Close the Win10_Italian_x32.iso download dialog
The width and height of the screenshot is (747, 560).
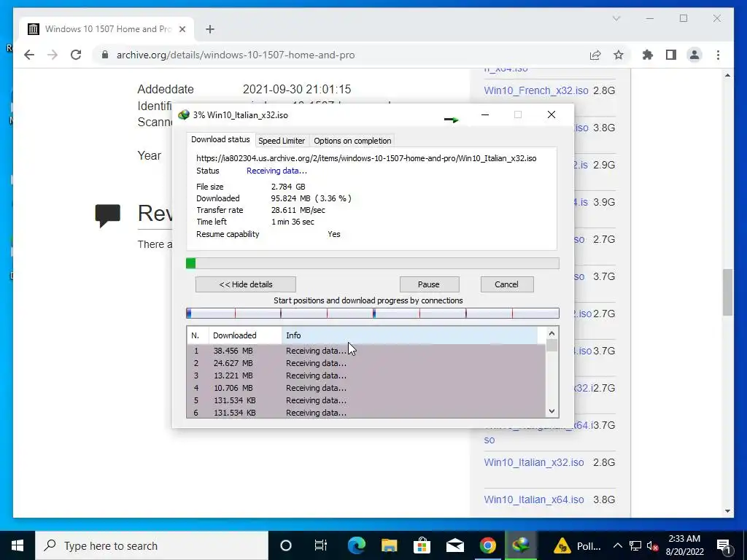[x=551, y=114]
